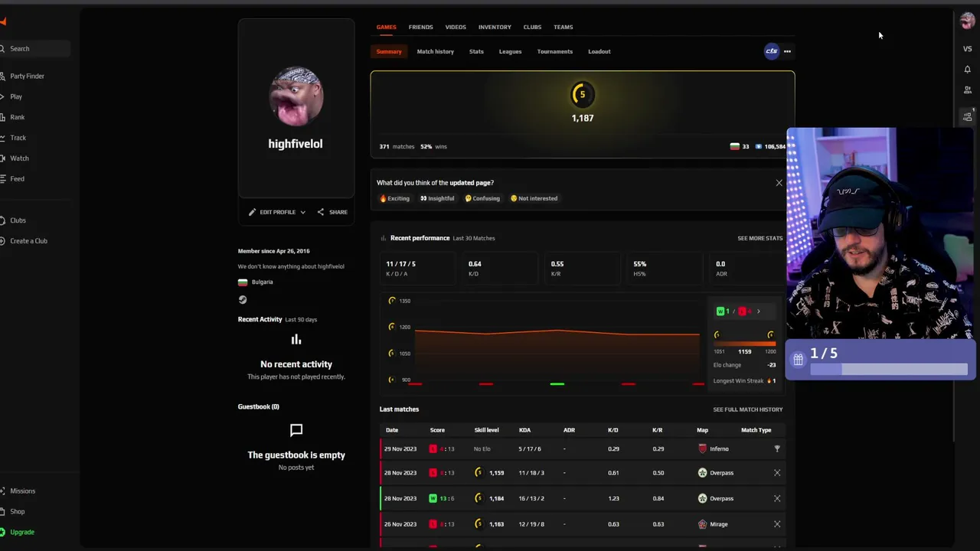Click the Elo range progress bar
This screenshot has width=980, height=551.
743,344
